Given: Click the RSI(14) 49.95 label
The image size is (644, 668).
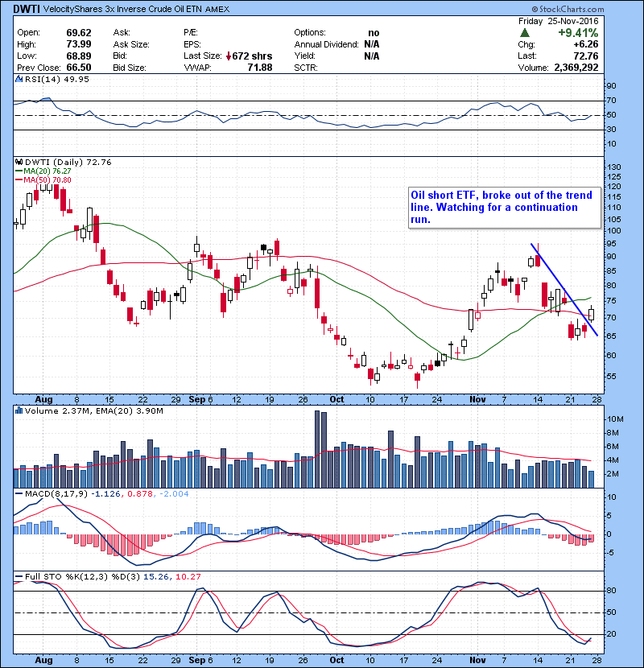Looking at the screenshot, I should pyautogui.click(x=57, y=79).
